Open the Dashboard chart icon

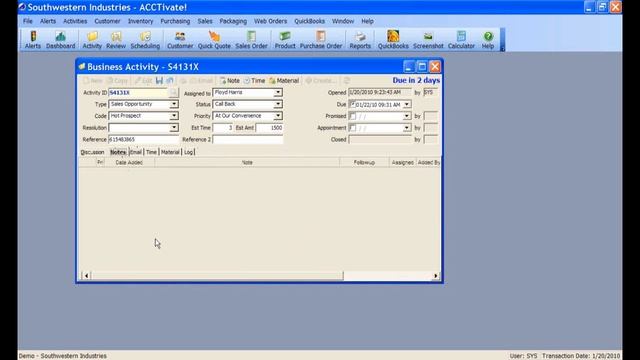tap(60, 40)
